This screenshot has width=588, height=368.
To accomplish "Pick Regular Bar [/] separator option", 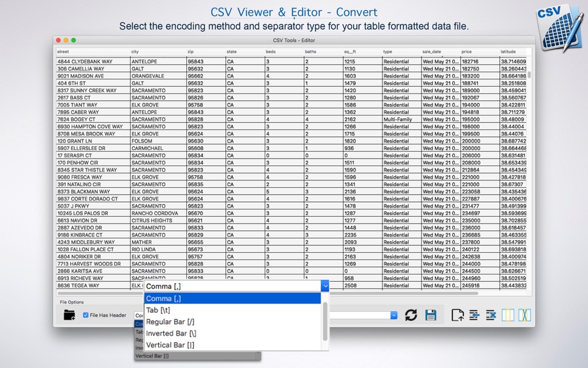I will [x=233, y=322].
